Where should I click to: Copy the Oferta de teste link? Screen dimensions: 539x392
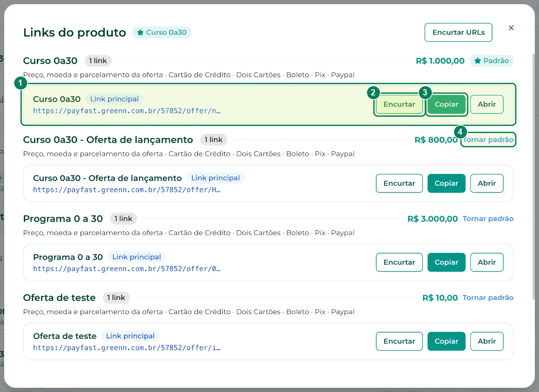click(x=447, y=341)
